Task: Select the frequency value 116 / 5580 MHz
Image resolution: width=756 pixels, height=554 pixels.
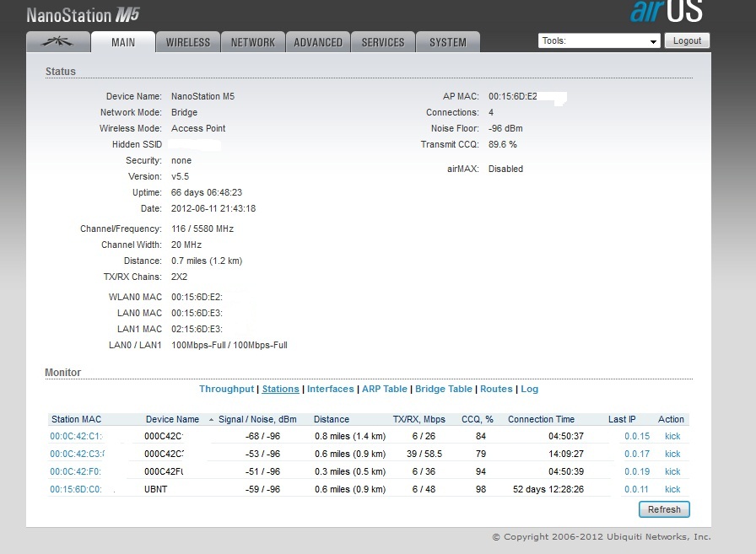Action: 202,229
